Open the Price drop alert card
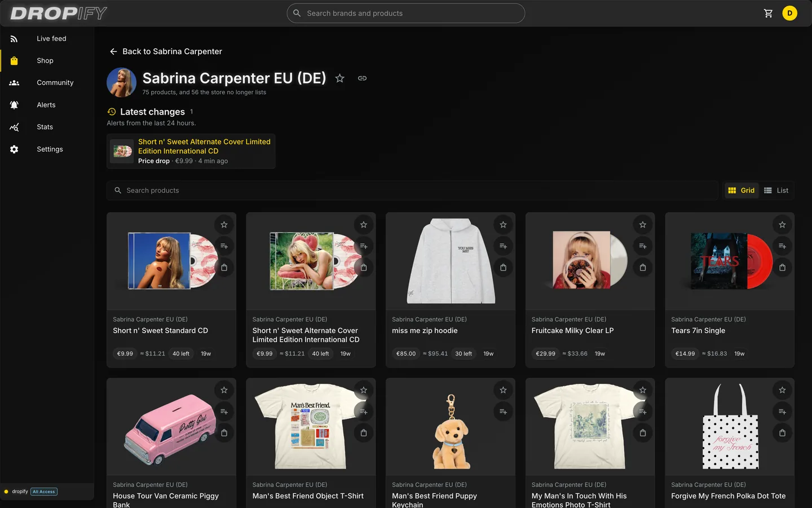The height and width of the screenshot is (508, 812). tap(191, 151)
